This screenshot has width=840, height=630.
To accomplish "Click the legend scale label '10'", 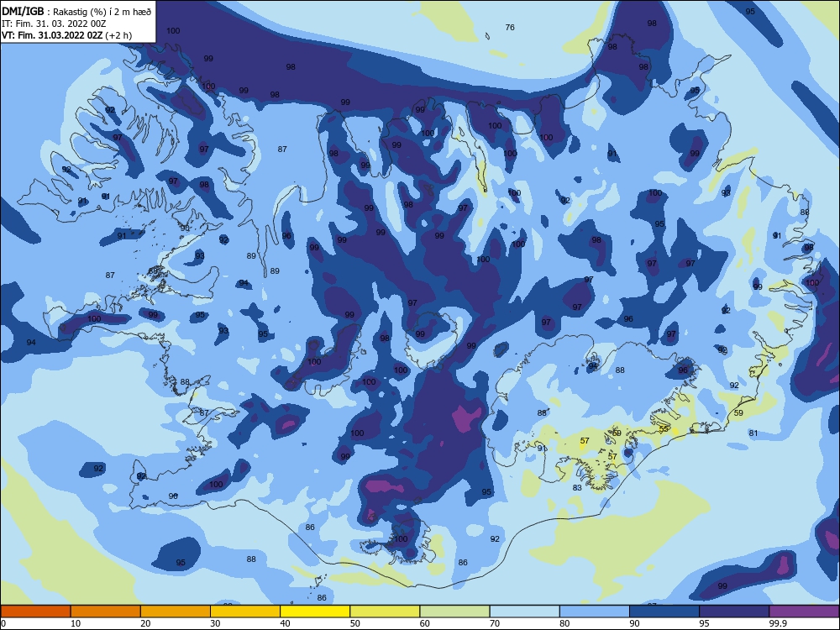I will [76, 623].
